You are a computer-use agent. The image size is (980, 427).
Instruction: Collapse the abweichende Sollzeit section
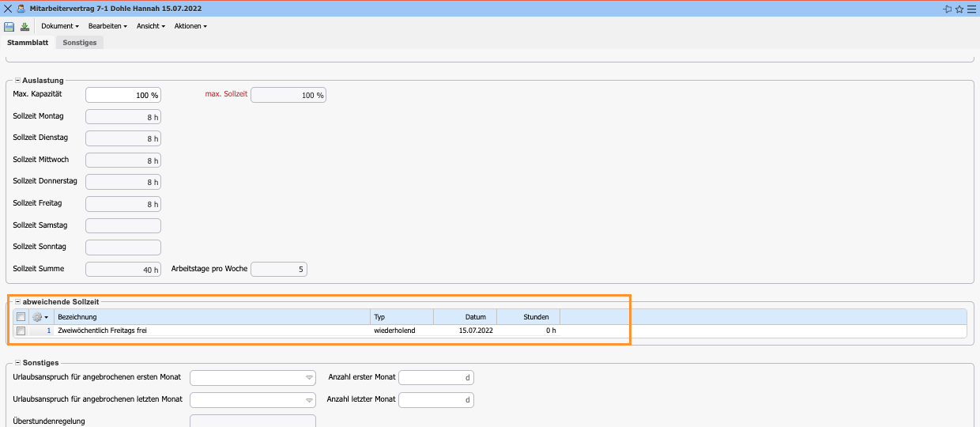click(17, 301)
